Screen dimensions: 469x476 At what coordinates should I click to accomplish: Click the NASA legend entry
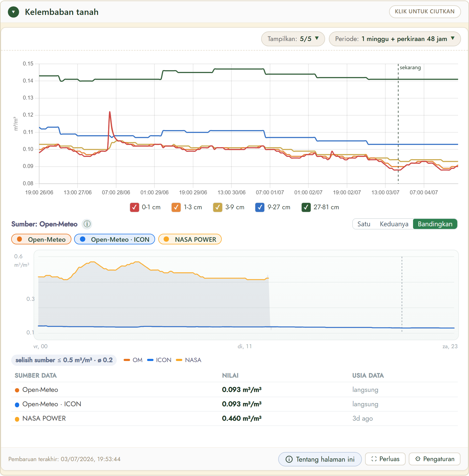[189, 360]
